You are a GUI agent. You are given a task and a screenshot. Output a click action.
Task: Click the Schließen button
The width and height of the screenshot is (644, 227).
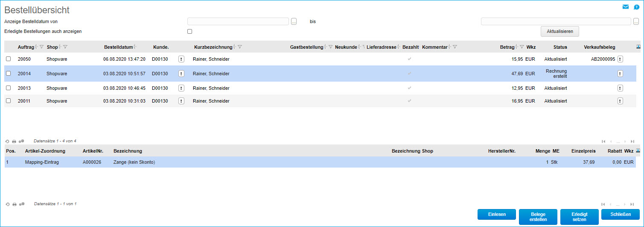(621, 215)
